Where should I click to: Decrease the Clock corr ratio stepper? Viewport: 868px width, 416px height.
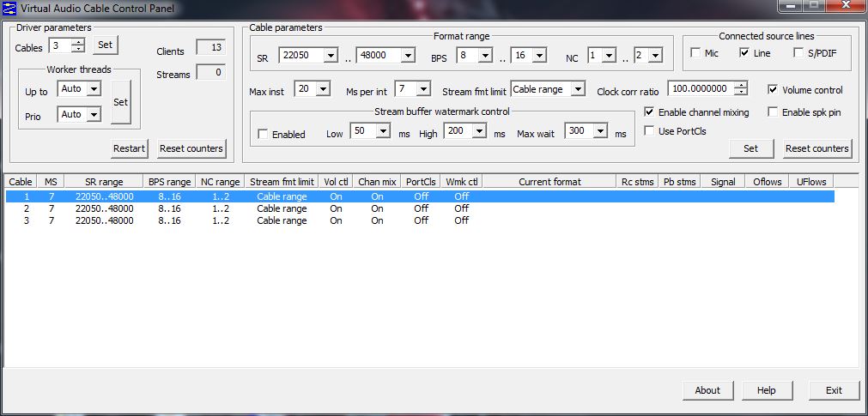[x=741, y=92]
